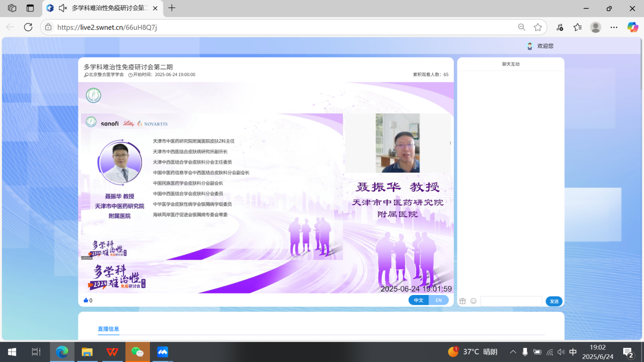
Task: Open the emoji picker beside chat input
Action: click(473, 301)
